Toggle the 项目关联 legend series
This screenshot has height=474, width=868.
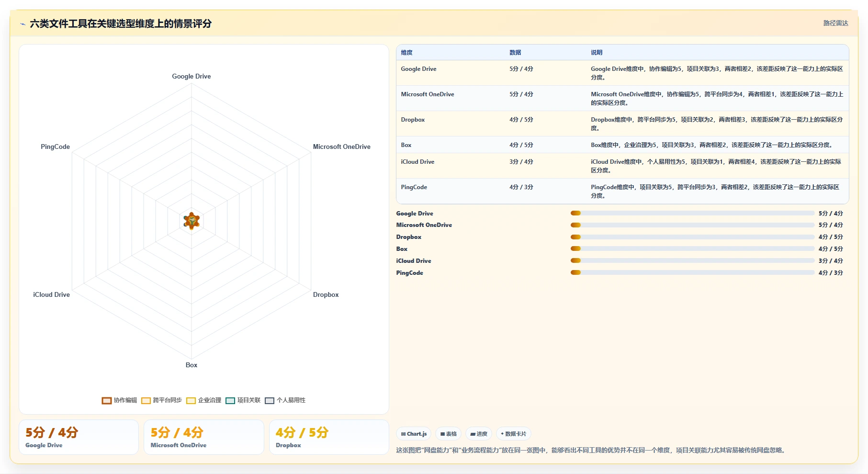pyautogui.click(x=243, y=400)
